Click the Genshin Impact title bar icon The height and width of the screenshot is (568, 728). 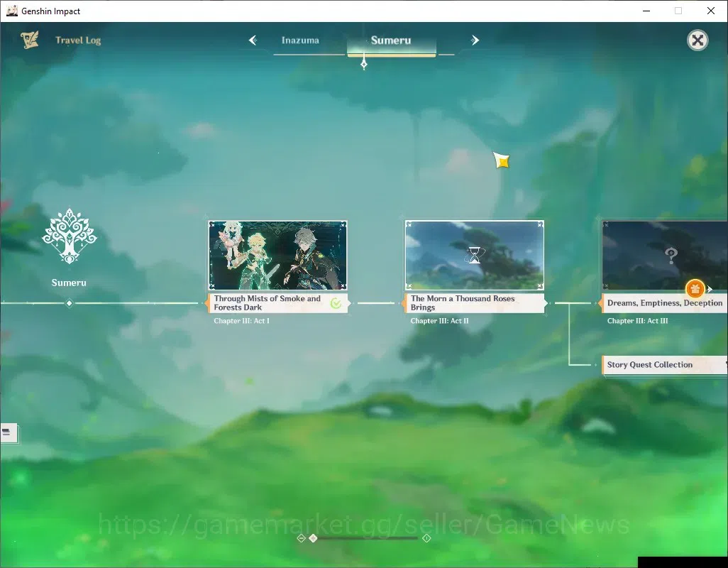tap(11, 11)
